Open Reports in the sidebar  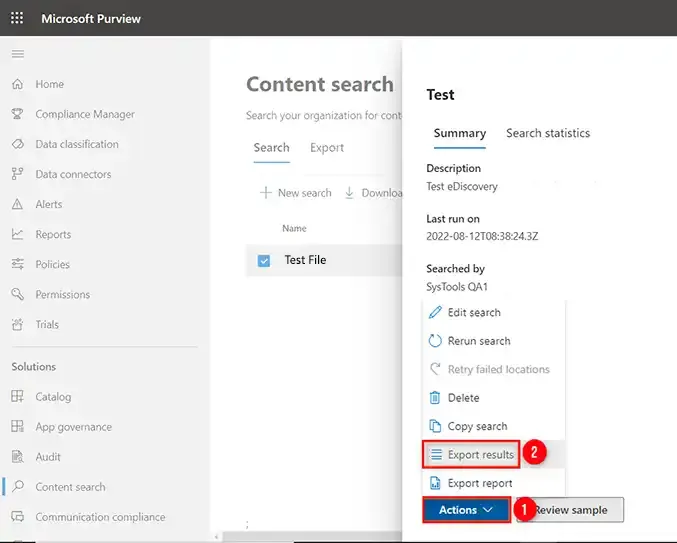click(53, 234)
